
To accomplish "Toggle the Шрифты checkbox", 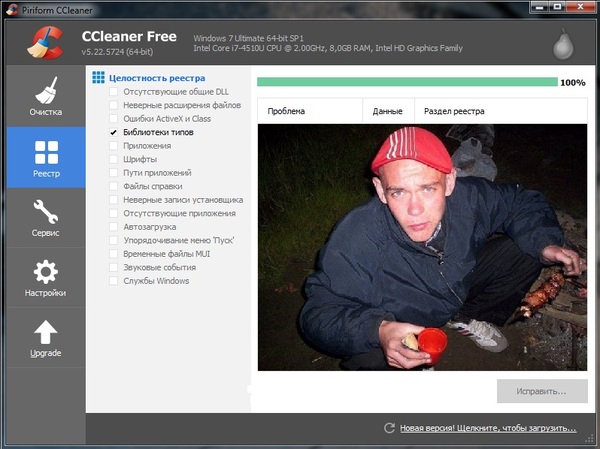I will click(114, 159).
